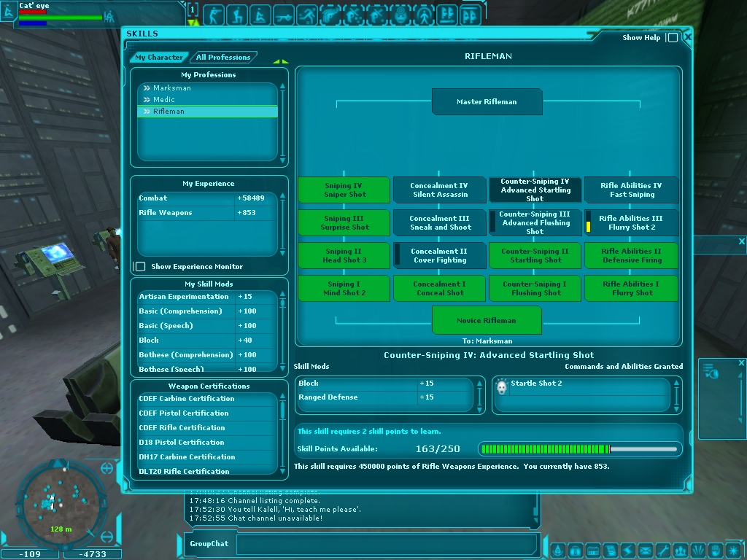Switch to the All Professions tab
Image resolution: width=747 pixels, height=560 pixels.
point(222,58)
